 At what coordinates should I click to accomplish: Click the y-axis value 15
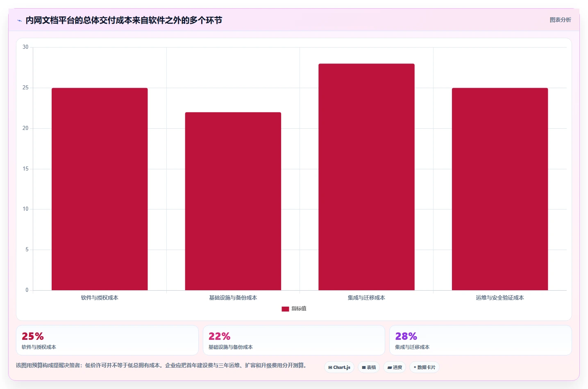pos(25,169)
